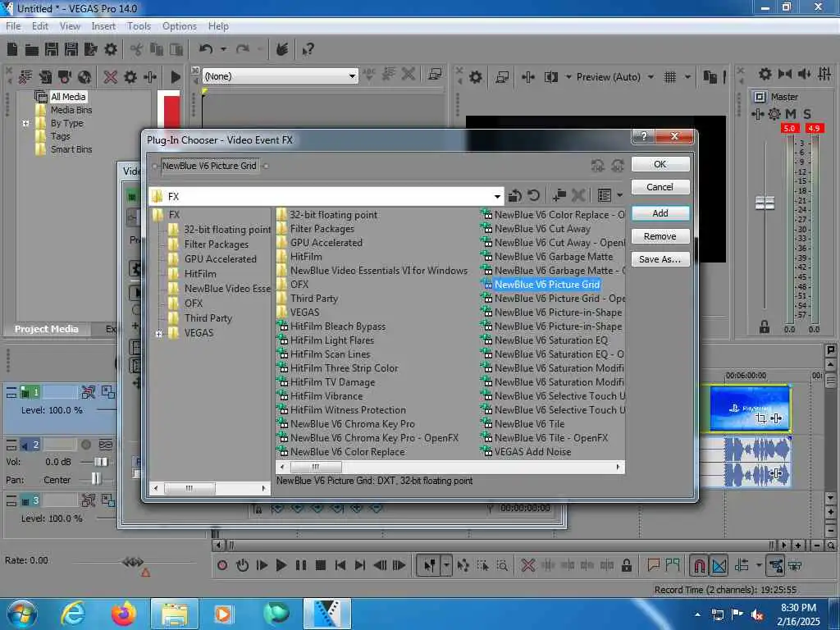Click red X remove media icon

111,77
